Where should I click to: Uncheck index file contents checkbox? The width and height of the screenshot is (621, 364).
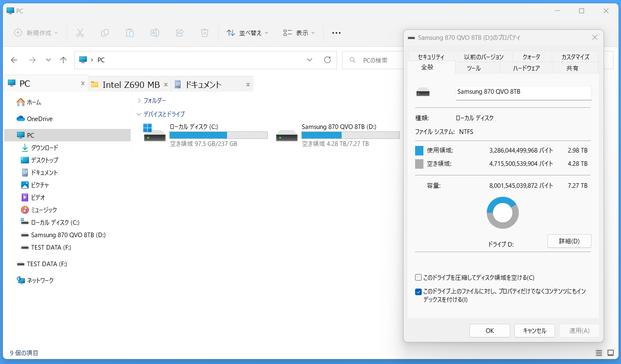click(418, 291)
